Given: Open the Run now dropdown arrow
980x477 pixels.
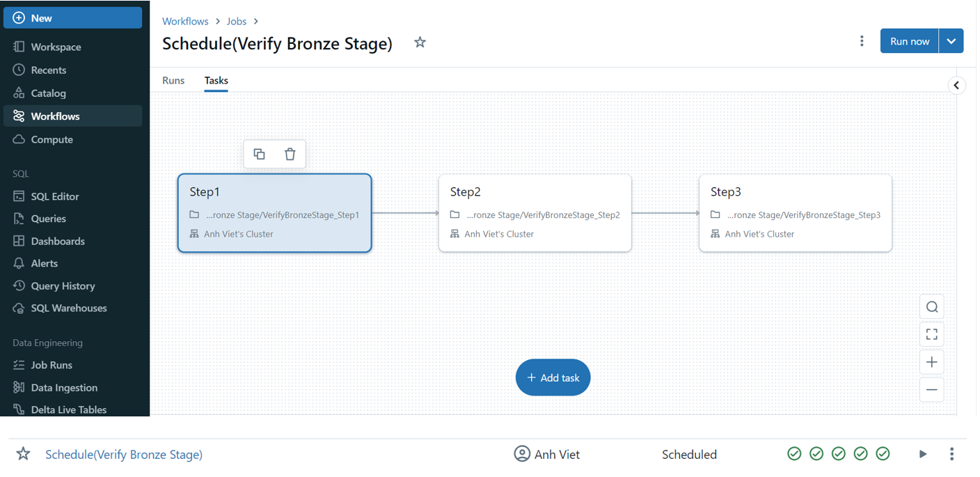Looking at the screenshot, I should click(x=951, y=40).
